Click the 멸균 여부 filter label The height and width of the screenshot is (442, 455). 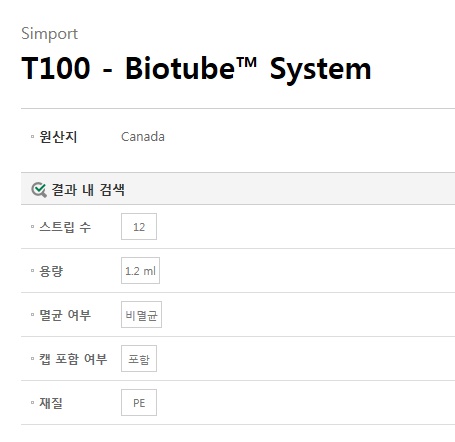point(65,315)
